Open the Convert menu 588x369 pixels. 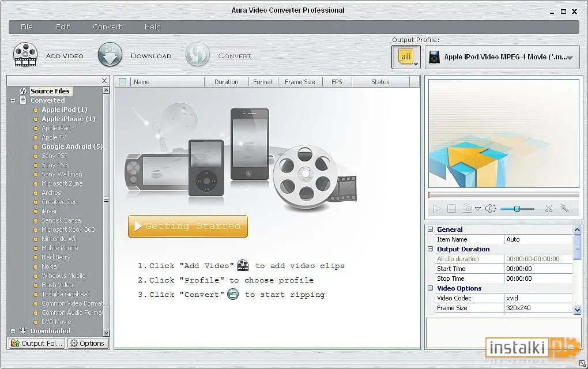coord(107,27)
